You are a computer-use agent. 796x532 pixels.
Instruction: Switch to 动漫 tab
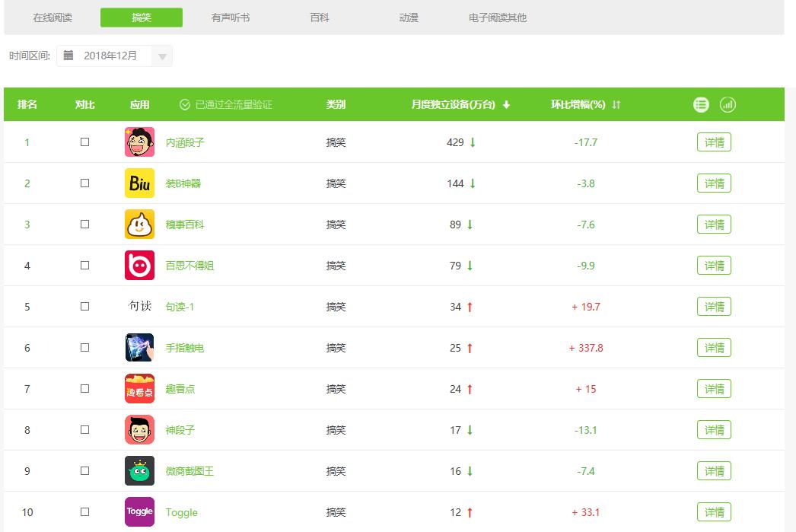[x=409, y=18]
